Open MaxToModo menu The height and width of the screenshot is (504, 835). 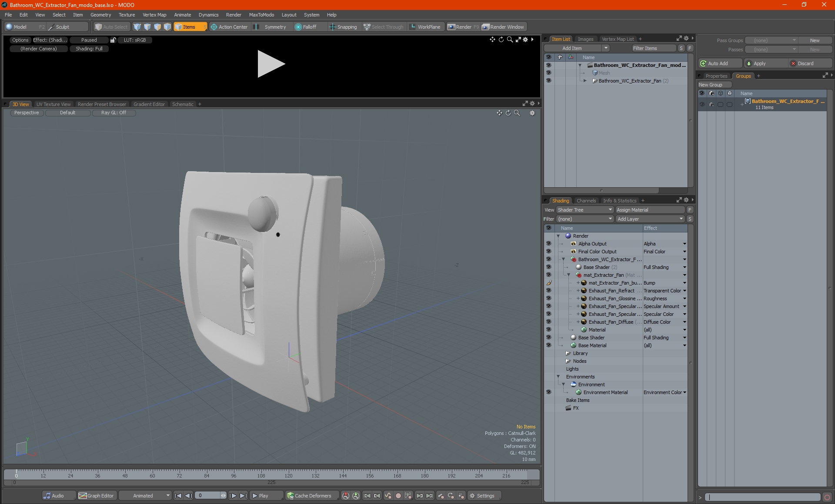[x=261, y=15]
